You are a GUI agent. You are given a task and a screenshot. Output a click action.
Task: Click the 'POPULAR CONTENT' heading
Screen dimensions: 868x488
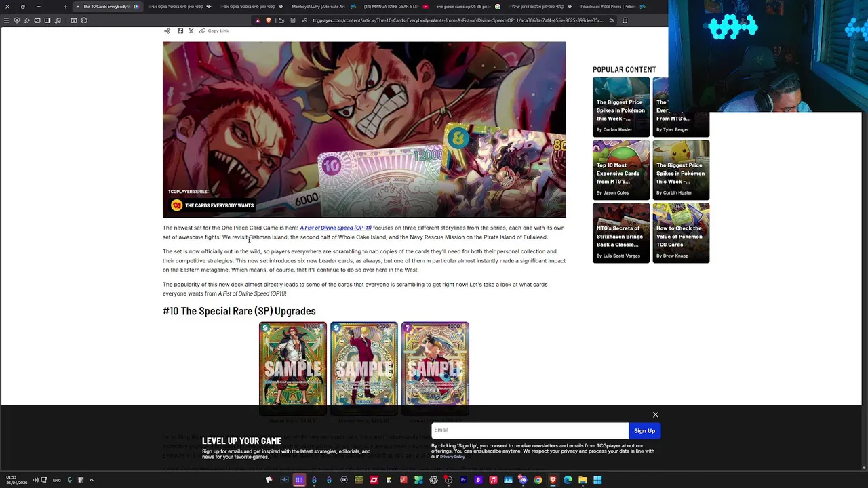point(624,69)
